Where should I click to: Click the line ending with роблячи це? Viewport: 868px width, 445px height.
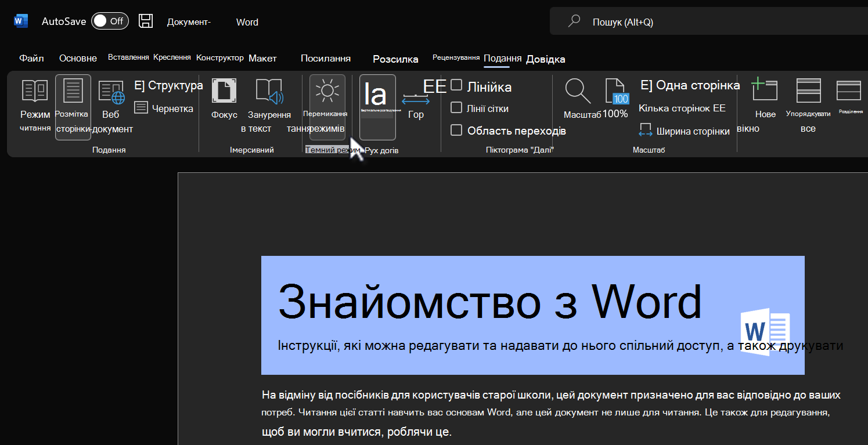point(356,432)
